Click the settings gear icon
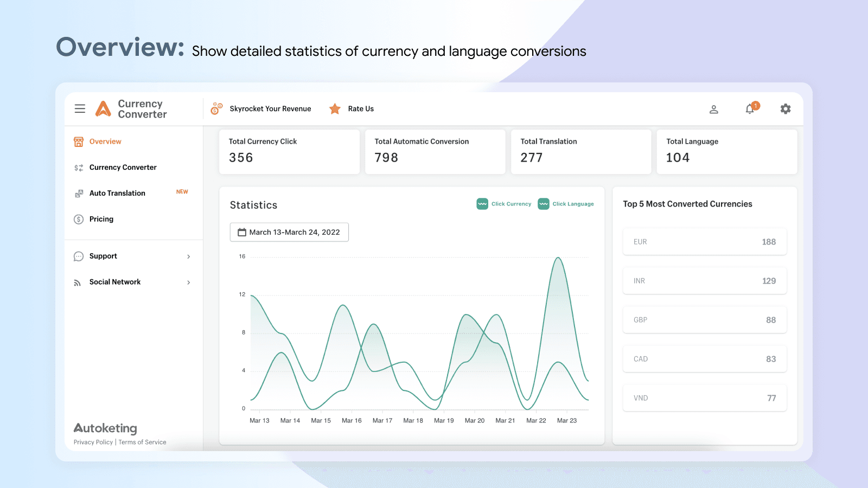This screenshot has width=868, height=488. (x=786, y=109)
